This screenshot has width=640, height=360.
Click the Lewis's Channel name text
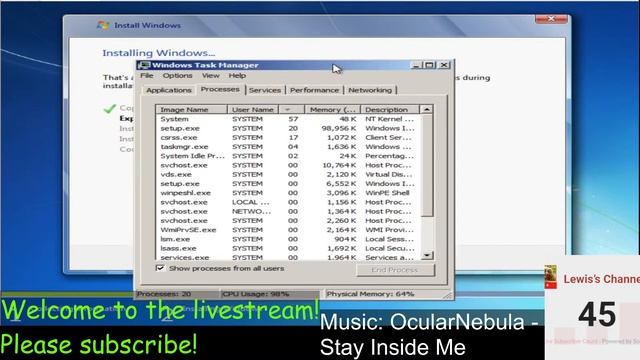[602, 279]
